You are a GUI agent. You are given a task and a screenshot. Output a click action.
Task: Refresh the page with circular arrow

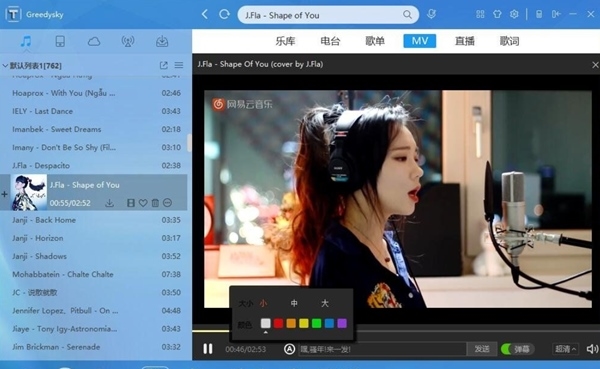coord(224,15)
